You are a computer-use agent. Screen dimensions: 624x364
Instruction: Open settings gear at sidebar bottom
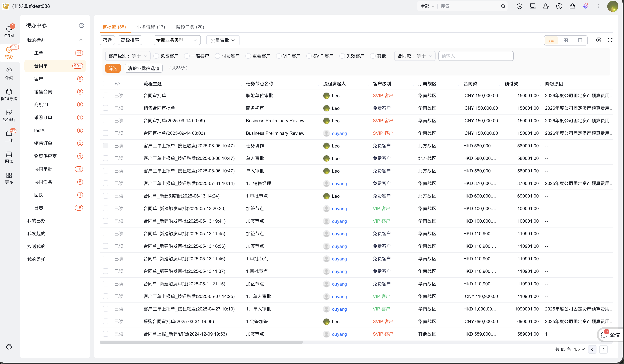[x=9, y=347]
